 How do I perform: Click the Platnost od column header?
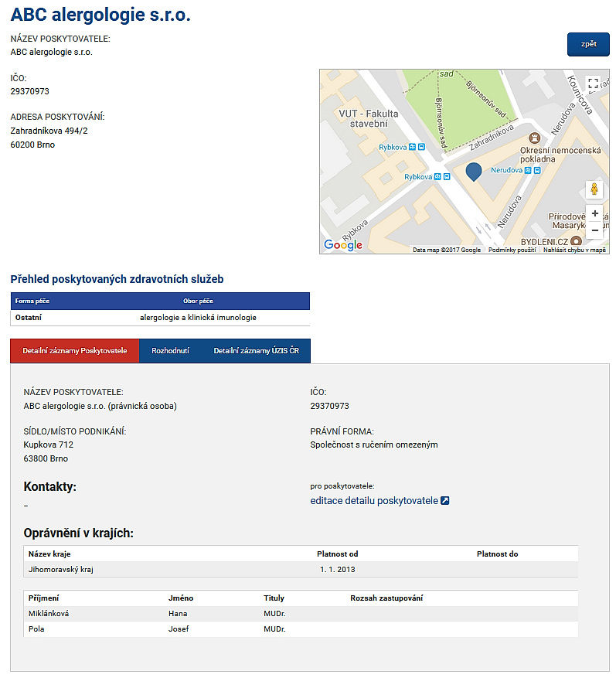pos(337,554)
